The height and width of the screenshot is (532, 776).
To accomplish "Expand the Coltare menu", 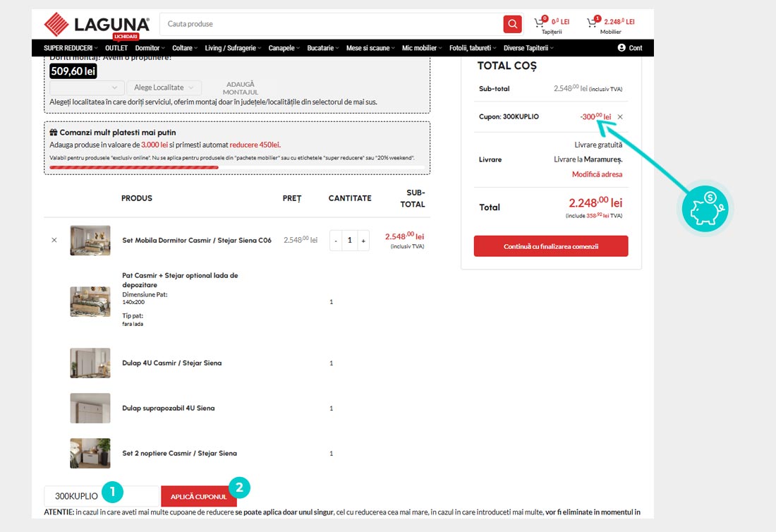I will (x=185, y=48).
